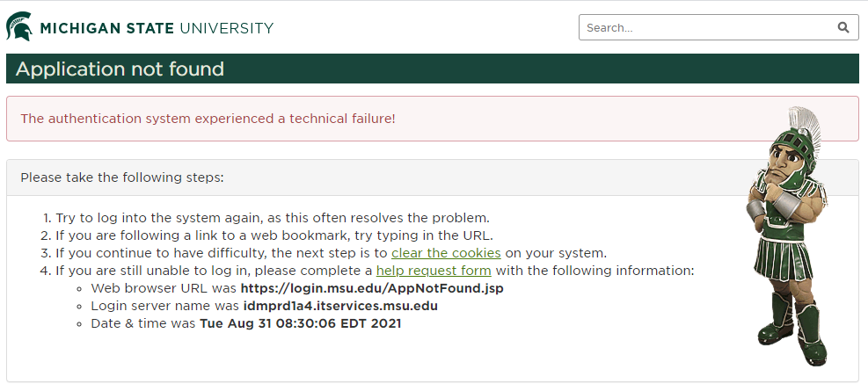Click the "Date & time was" label
The height and width of the screenshot is (391, 868).
tap(143, 323)
